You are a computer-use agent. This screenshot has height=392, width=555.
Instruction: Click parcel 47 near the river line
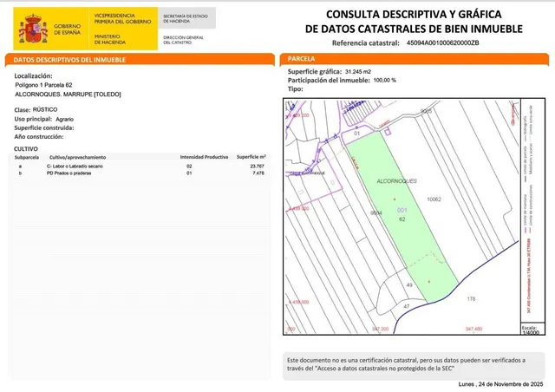coord(407,306)
